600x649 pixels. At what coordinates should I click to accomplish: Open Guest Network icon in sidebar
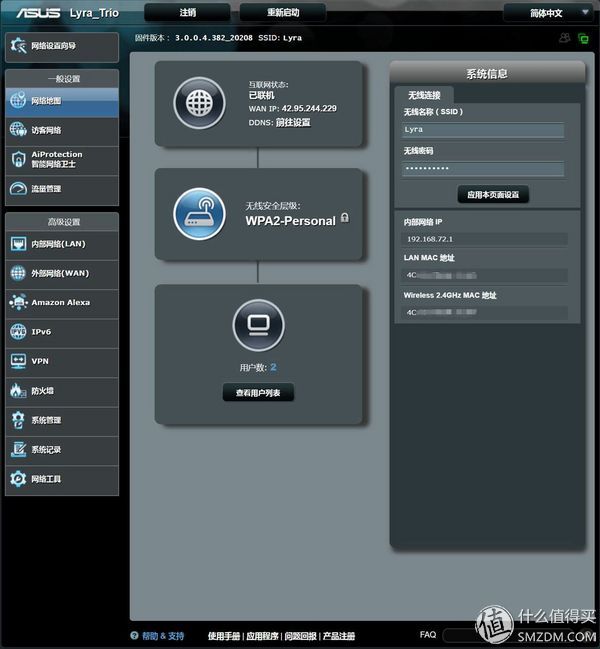[x=18, y=130]
